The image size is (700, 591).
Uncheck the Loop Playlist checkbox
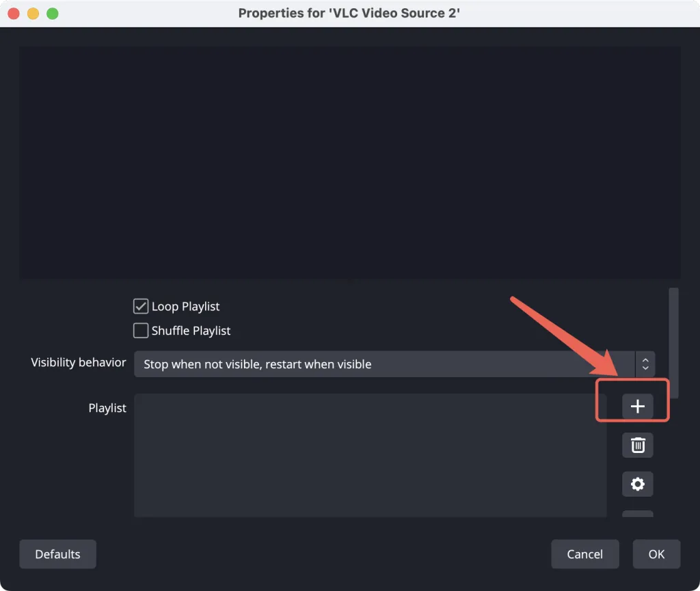click(x=141, y=306)
